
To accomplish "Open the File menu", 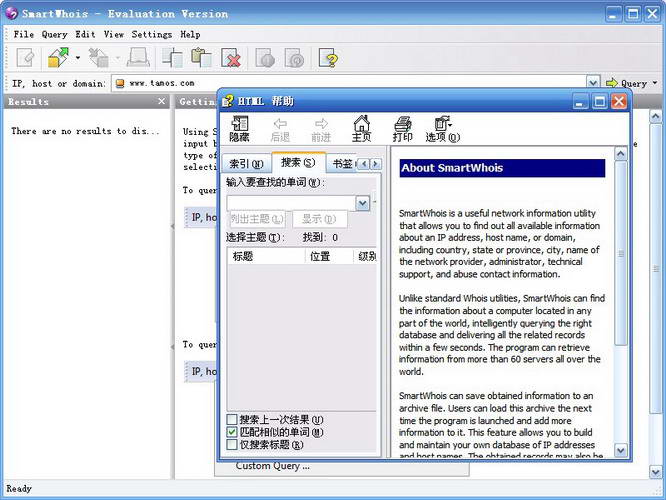I will click(24, 34).
